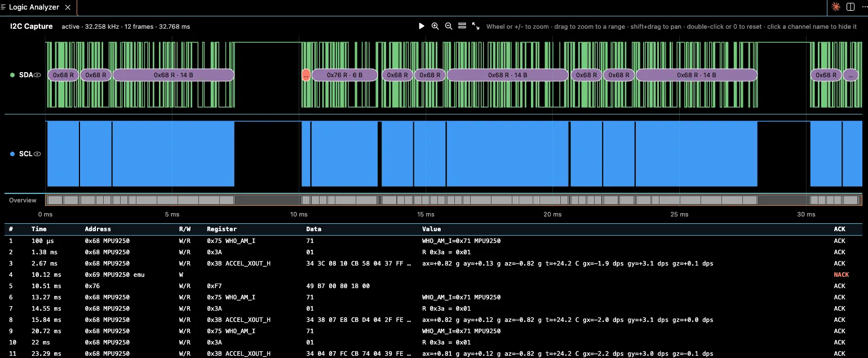Click the SCL channel name to hide it
The width and height of the screenshot is (868, 358).
coord(26,154)
